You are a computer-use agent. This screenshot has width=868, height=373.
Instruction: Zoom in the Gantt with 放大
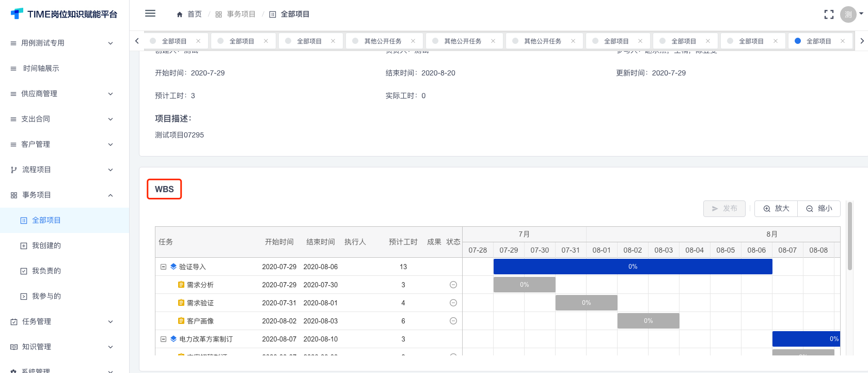(x=776, y=209)
